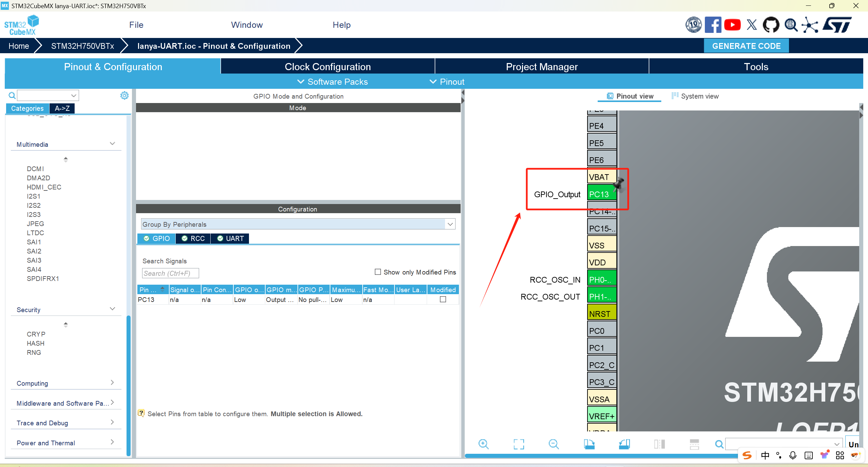The image size is (868, 467).
Task: Open the categories settings gear
Action: (124, 96)
